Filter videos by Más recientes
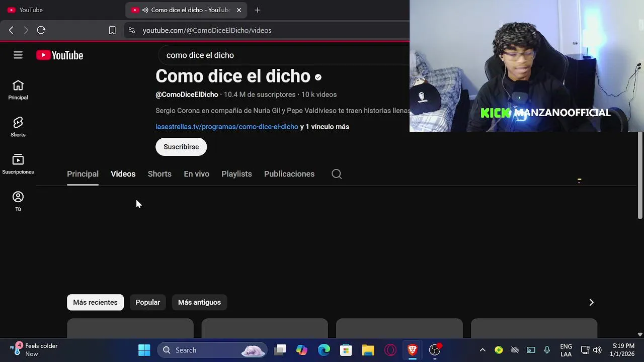644x362 pixels. pos(95,302)
